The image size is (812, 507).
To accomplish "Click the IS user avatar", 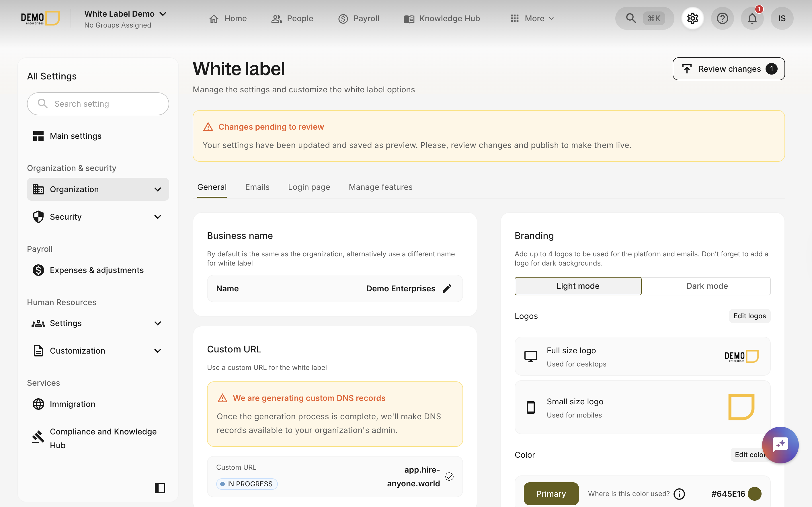I will tap(782, 18).
